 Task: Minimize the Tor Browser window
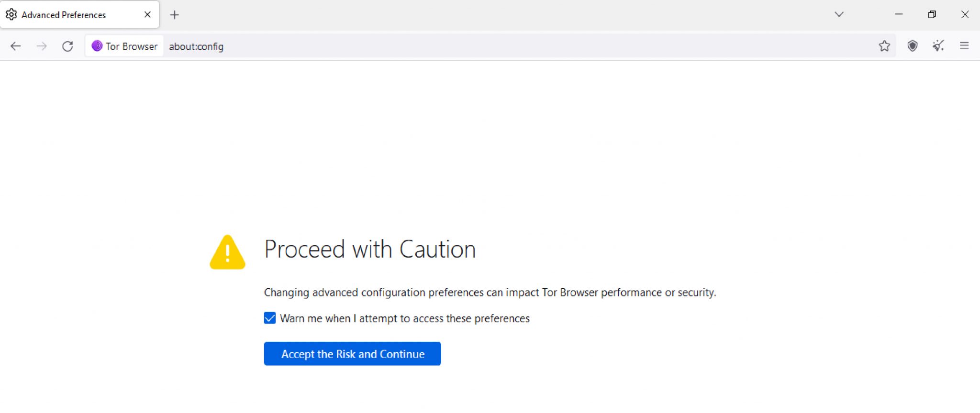(x=899, y=14)
